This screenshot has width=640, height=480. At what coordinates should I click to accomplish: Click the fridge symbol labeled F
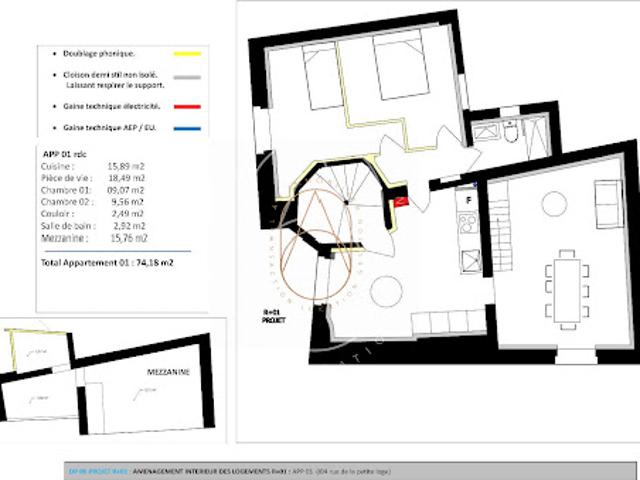469,200
